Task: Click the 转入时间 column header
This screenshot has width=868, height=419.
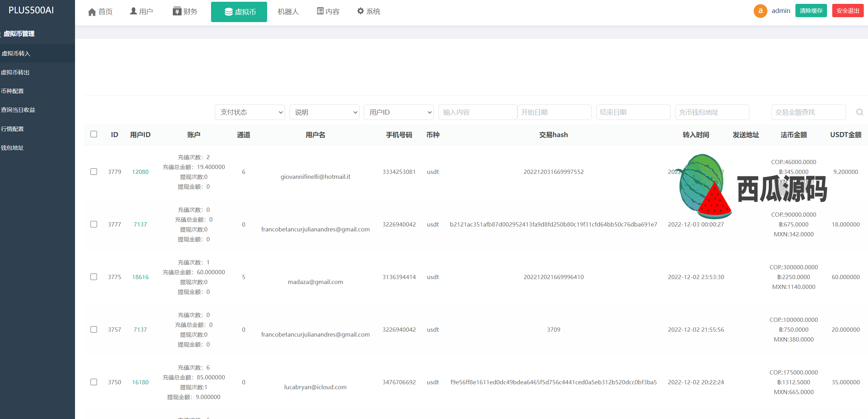Action: coord(696,135)
